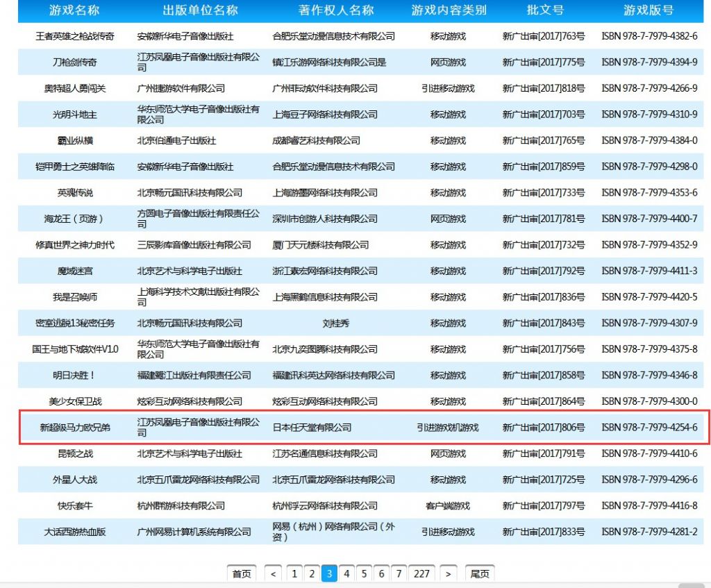Open page 7 in pagination
The image size is (711, 588).
[x=399, y=573]
